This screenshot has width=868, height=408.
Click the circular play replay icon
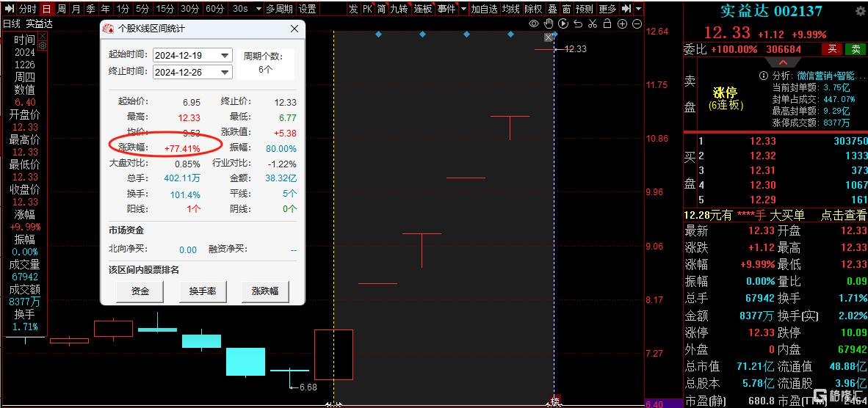point(563,23)
